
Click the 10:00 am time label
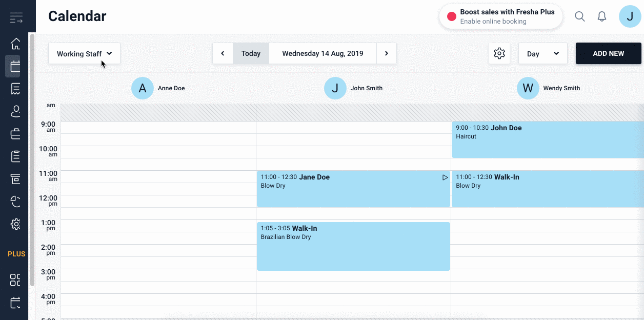[x=48, y=151]
